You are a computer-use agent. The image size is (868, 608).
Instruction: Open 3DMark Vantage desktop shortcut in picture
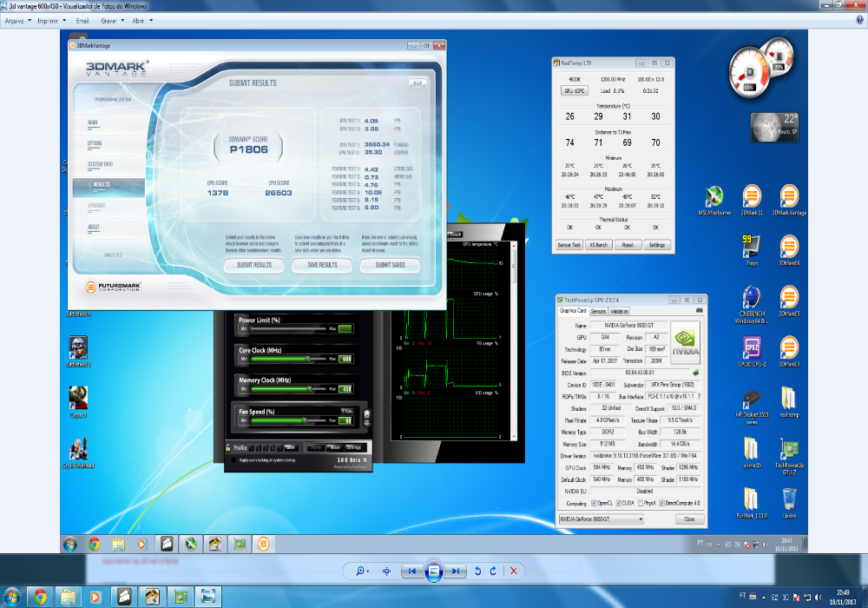click(x=789, y=201)
